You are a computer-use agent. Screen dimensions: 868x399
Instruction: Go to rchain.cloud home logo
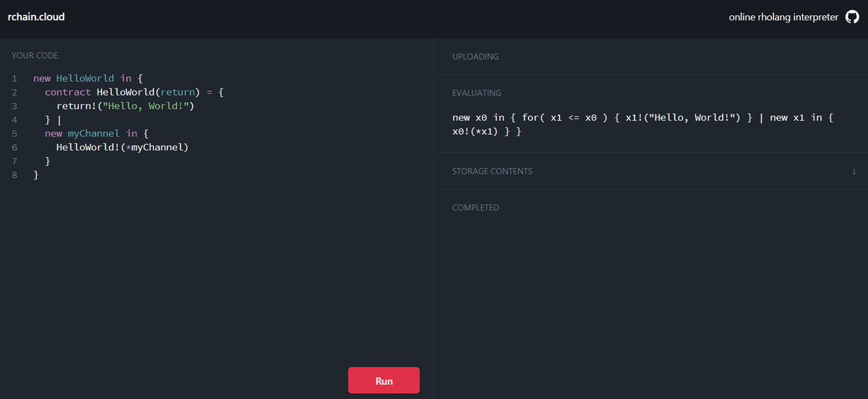coord(36,17)
